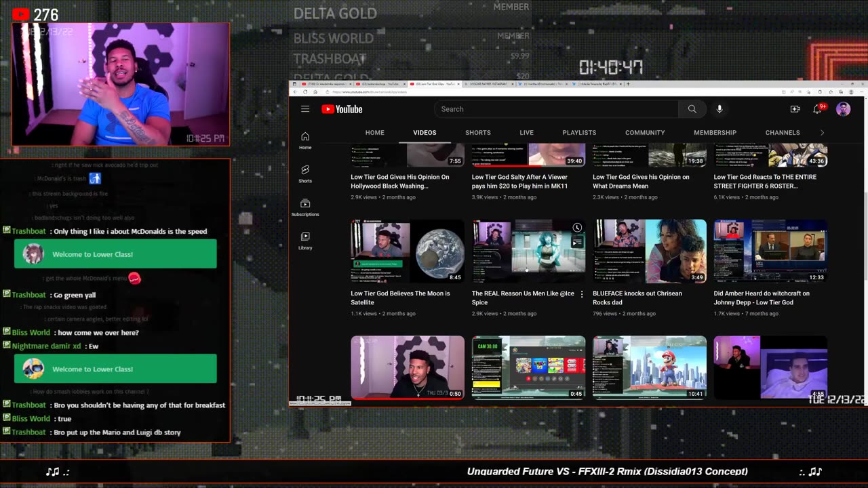This screenshot has height=488, width=868.
Task: Focus the YouTube search field
Action: (556, 109)
